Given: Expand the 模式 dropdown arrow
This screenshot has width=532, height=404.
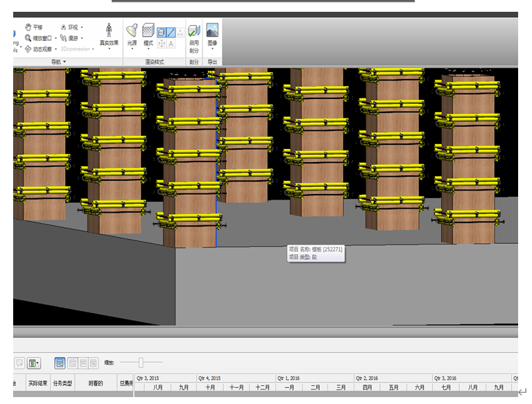Looking at the screenshot, I should (x=148, y=49).
